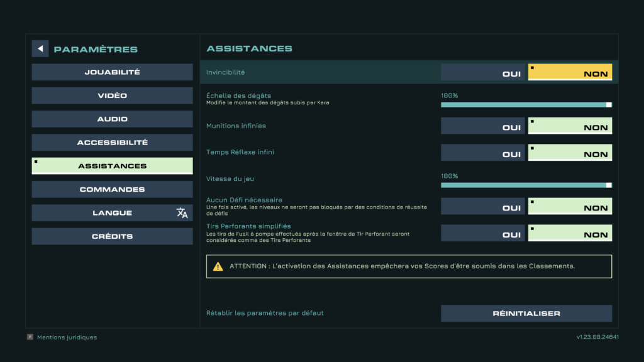The height and width of the screenshot is (362, 644).
Task: Click the Vitesse du jeu slider handle
Action: tap(609, 185)
